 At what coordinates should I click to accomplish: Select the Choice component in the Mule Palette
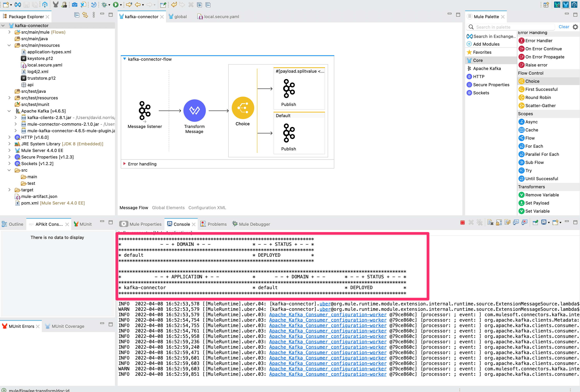point(533,81)
